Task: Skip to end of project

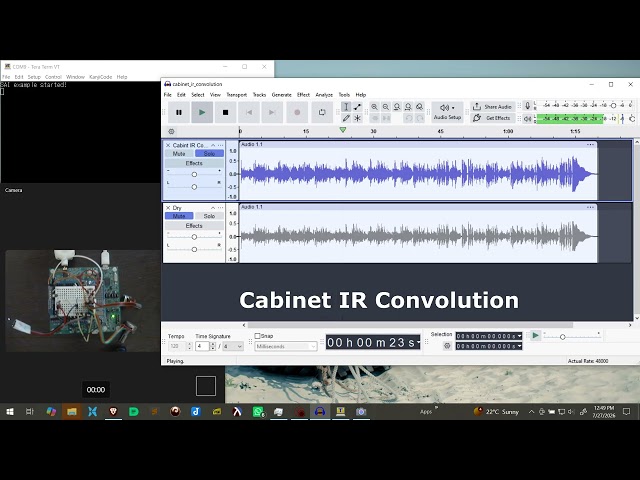Action: (x=272, y=112)
